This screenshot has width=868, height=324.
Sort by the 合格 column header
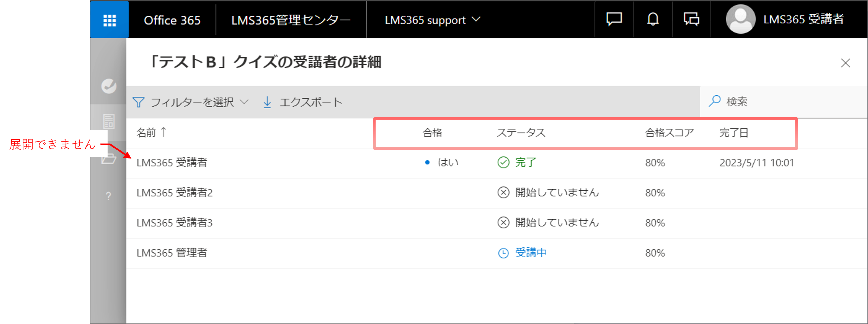click(432, 133)
